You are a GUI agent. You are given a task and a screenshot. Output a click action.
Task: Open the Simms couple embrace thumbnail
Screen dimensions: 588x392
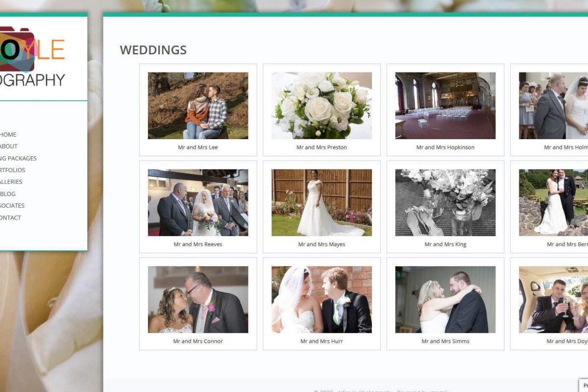(x=445, y=300)
